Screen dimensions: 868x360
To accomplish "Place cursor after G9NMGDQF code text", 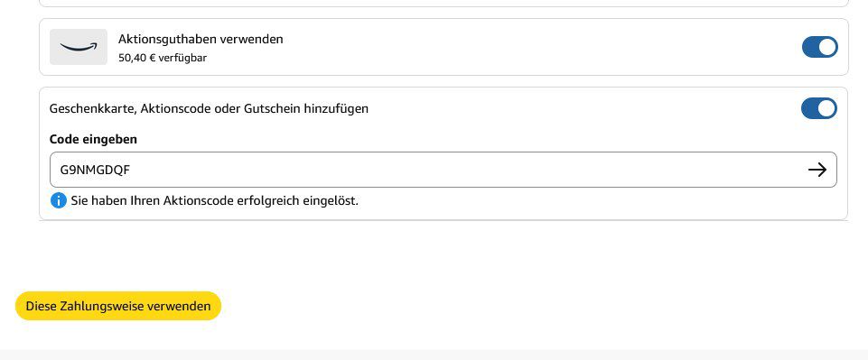I will click(132, 170).
